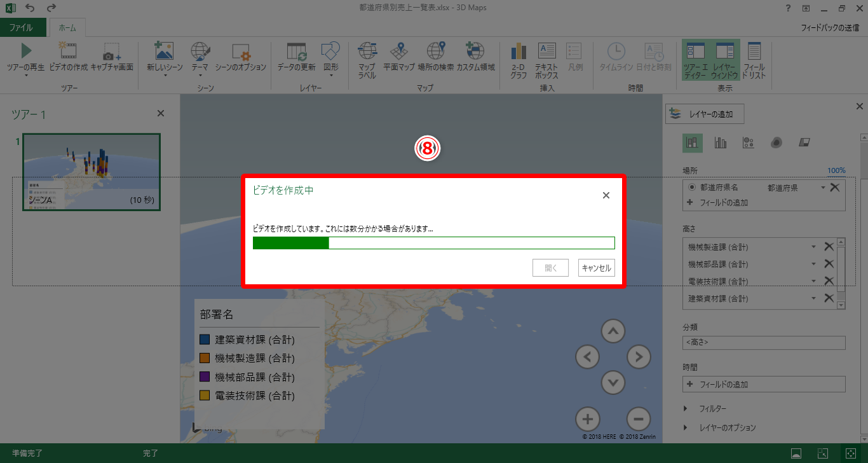Cancel the video creation (キャンセル)
868x463 pixels.
point(596,268)
